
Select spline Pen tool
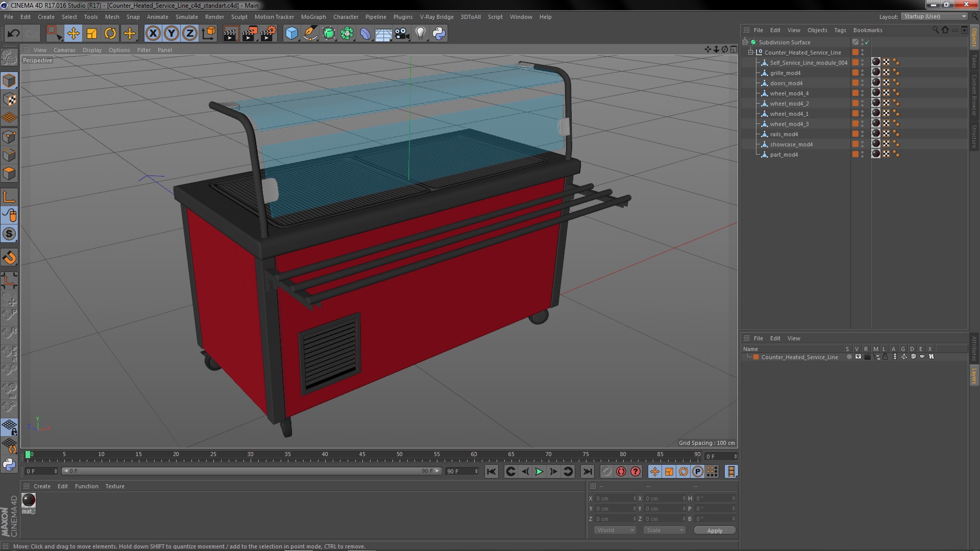coord(310,34)
